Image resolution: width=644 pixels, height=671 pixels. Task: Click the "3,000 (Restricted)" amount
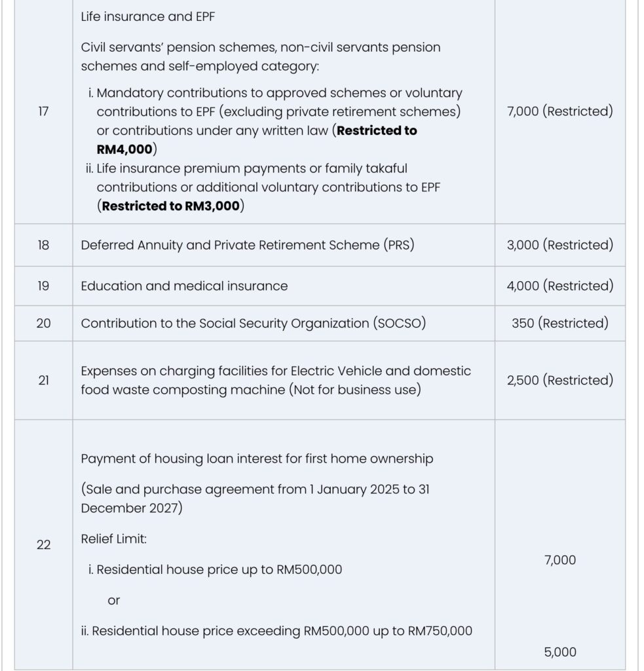[560, 245]
